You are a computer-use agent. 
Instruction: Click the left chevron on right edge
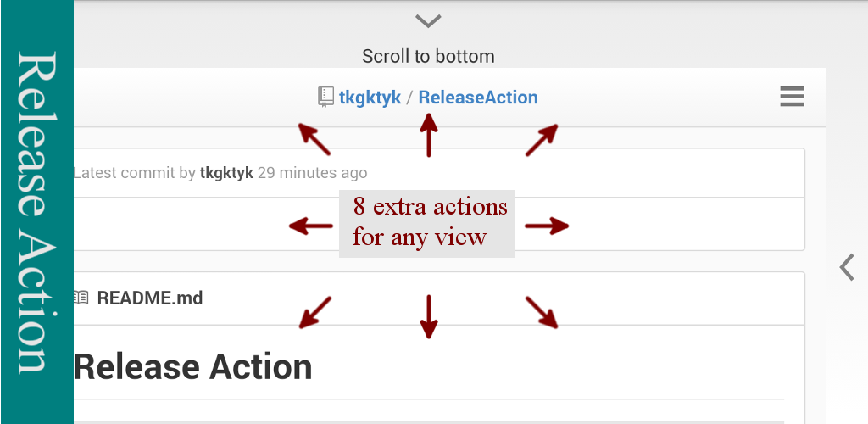click(846, 266)
